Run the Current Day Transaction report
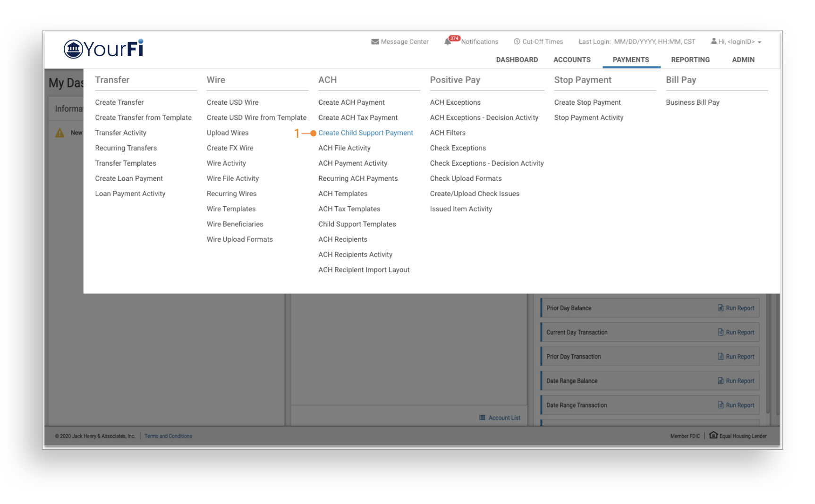 739,332
